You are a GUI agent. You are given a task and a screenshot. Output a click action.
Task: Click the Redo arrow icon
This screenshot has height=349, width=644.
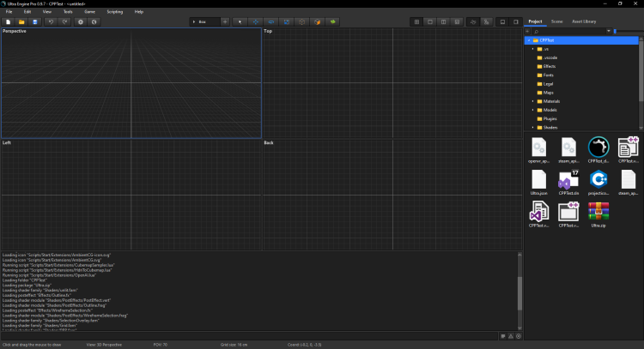tap(64, 21)
